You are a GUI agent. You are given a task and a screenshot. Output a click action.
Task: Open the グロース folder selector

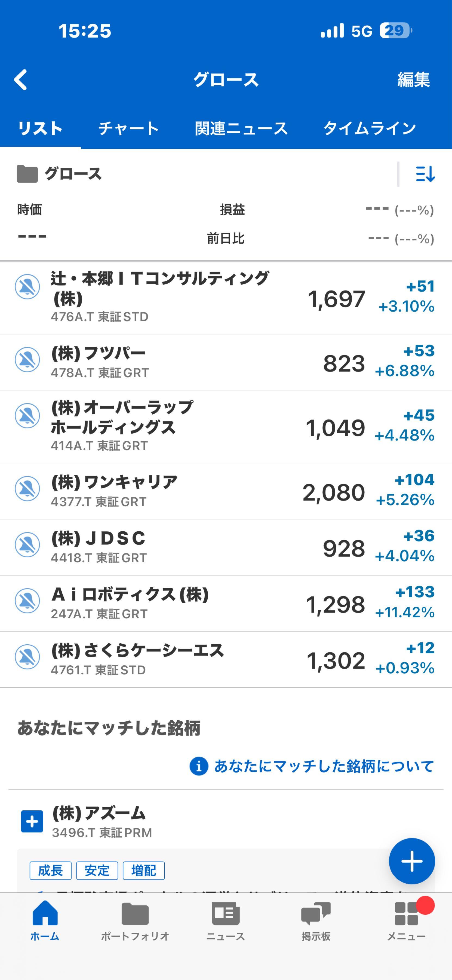tap(59, 174)
